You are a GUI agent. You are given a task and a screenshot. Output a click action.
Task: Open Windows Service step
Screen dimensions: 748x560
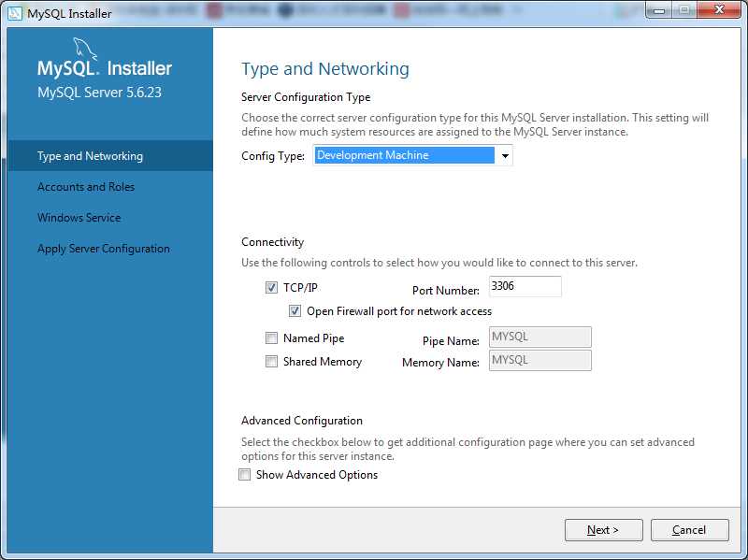tap(79, 218)
